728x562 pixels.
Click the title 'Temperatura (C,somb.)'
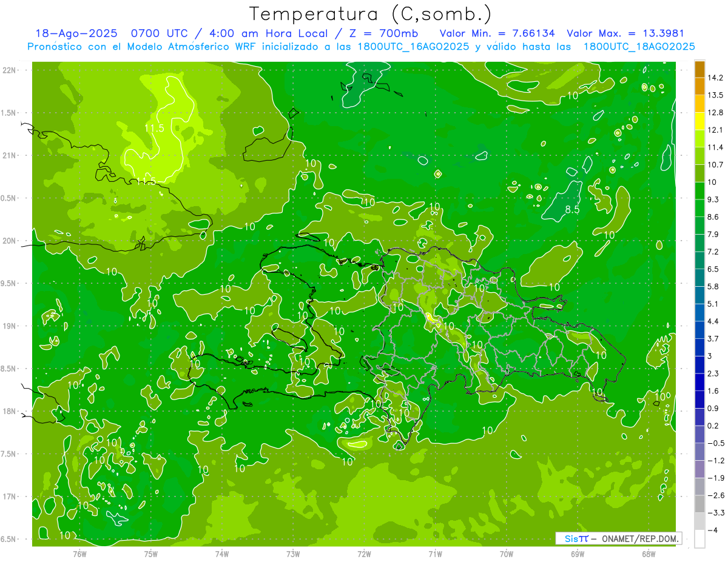coord(370,15)
